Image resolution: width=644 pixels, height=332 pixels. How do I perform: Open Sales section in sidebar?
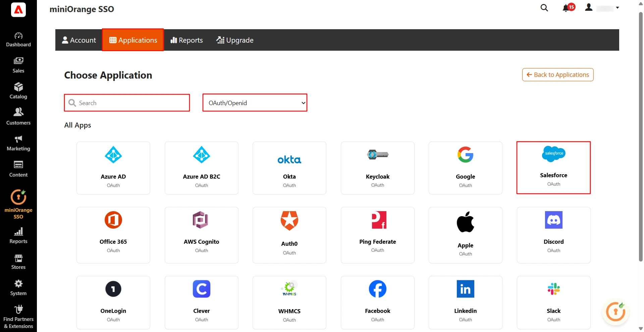coord(18,65)
